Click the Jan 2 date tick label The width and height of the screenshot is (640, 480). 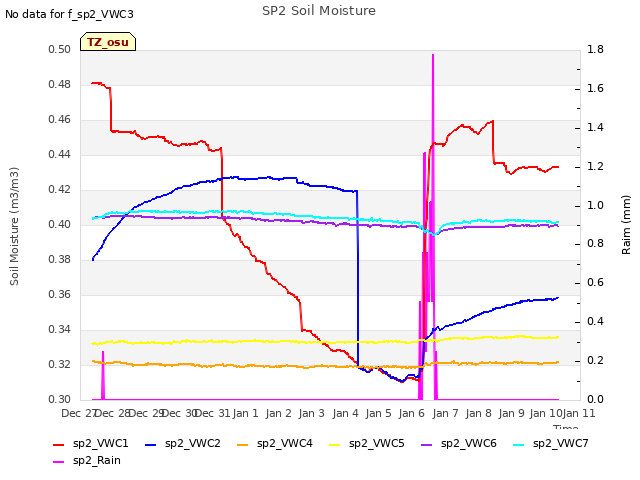[x=279, y=413]
